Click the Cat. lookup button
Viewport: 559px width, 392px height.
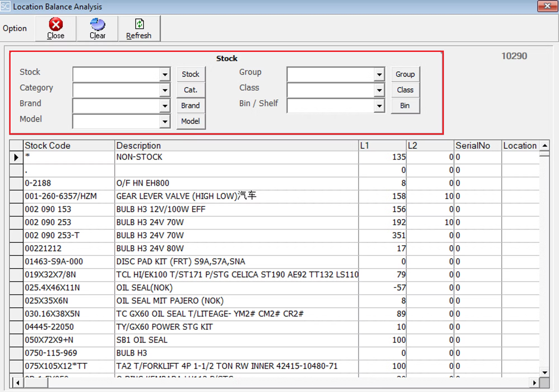(x=191, y=90)
